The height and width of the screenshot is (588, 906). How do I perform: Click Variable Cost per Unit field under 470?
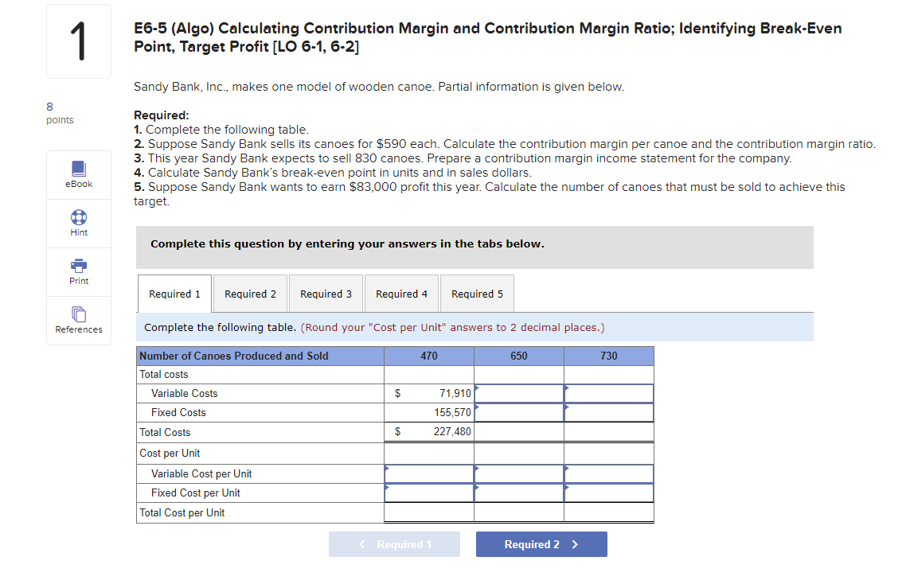click(428, 473)
